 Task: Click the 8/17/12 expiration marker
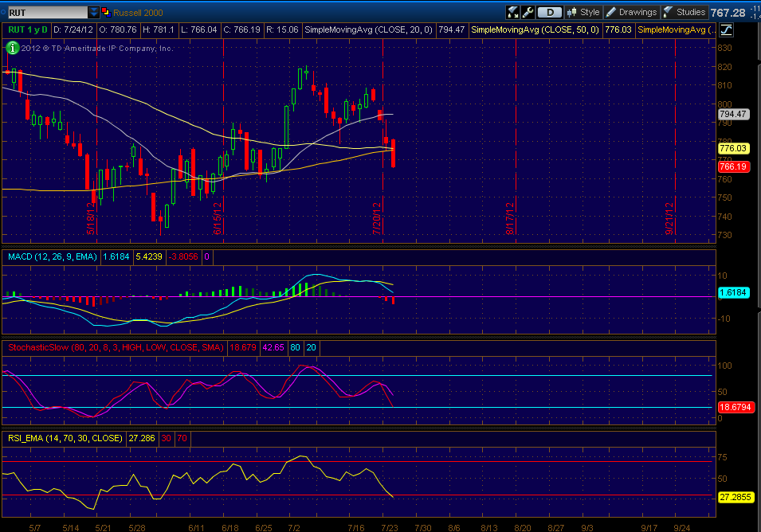point(510,218)
